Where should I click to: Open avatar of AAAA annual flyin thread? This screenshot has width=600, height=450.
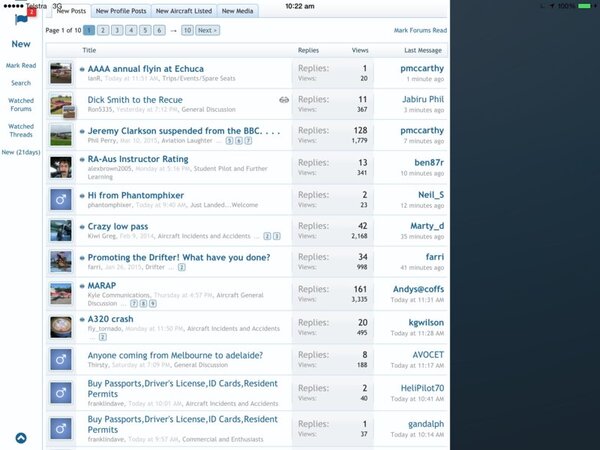(61, 73)
